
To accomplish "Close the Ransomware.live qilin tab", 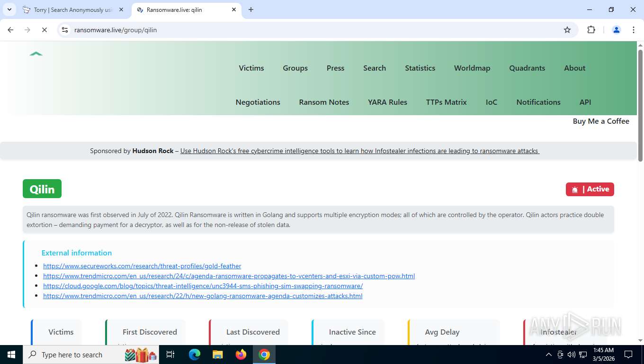I will coord(234,9).
